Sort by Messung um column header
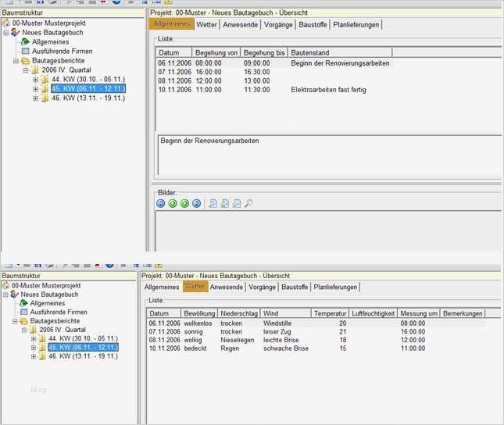This screenshot has width=504, height=425. (x=419, y=313)
